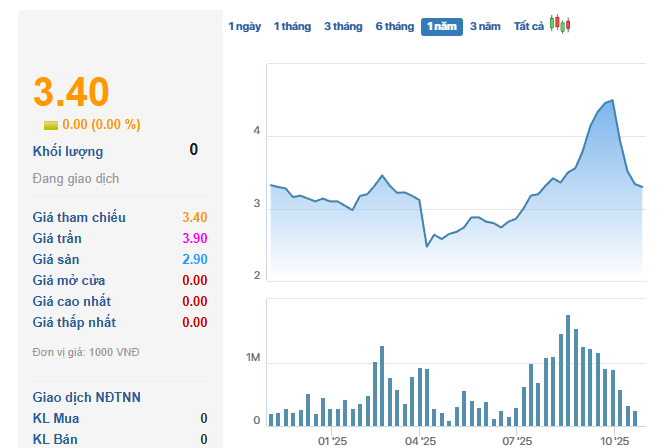Select the 1 ngày time range
Image resolution: width=670 pixels, height=448 pixels.
coord(244,27)
